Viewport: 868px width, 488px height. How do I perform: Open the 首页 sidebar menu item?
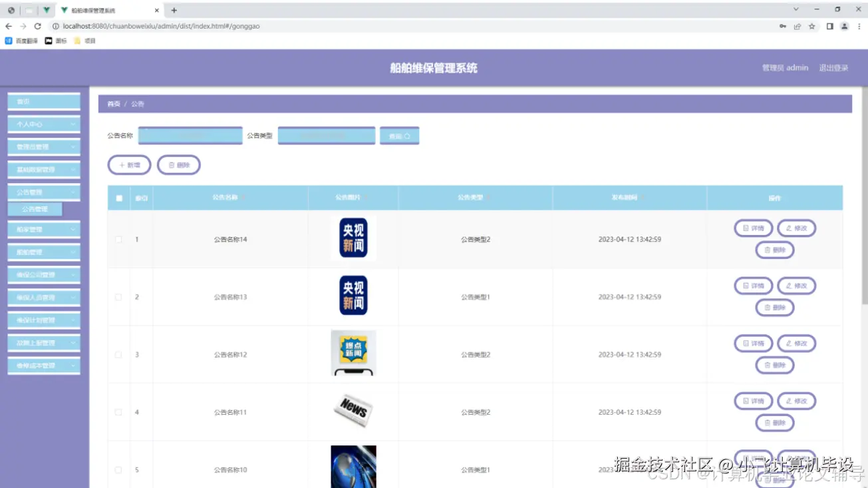click(x=44, y=102)
